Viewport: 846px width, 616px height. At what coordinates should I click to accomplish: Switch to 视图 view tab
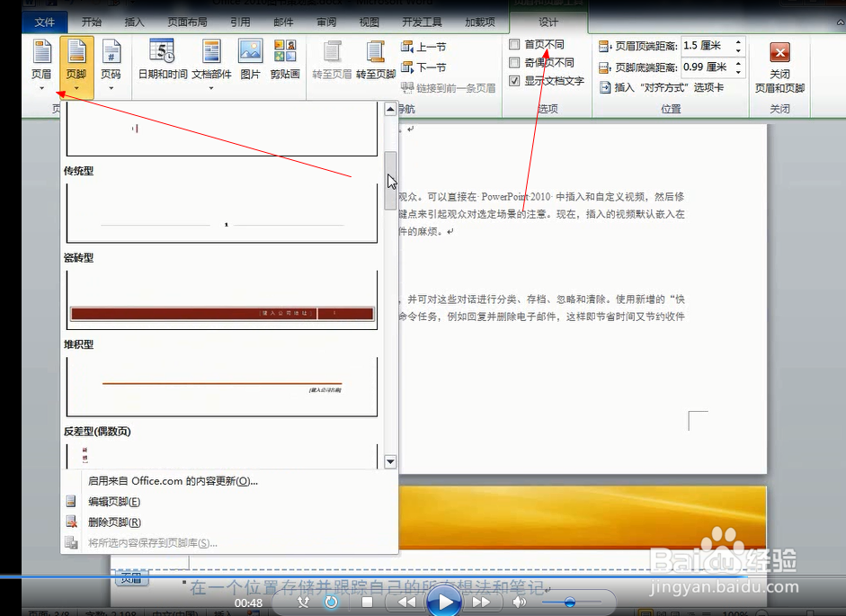pos(369,22)
